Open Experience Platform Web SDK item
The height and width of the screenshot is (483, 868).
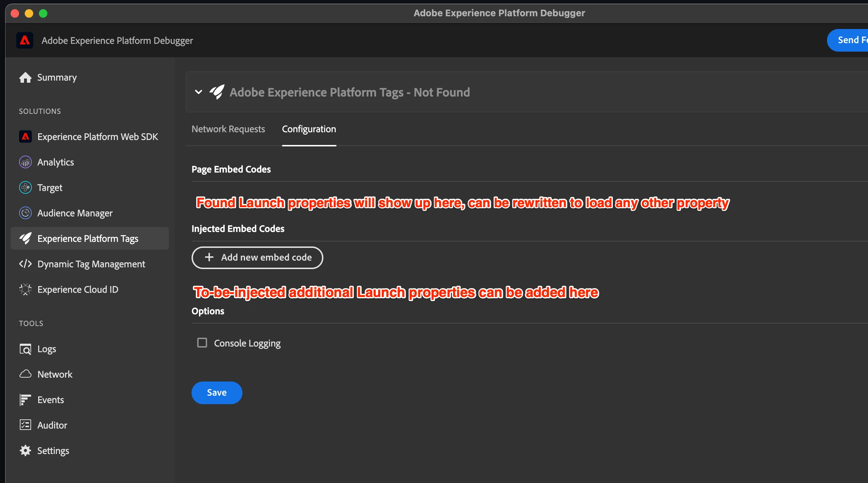tap(98, 137)
